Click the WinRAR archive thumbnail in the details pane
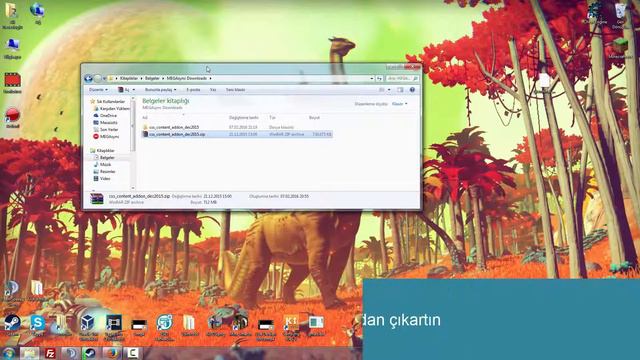Viewport: 640px width, 360px height. (x=97, y=199)
